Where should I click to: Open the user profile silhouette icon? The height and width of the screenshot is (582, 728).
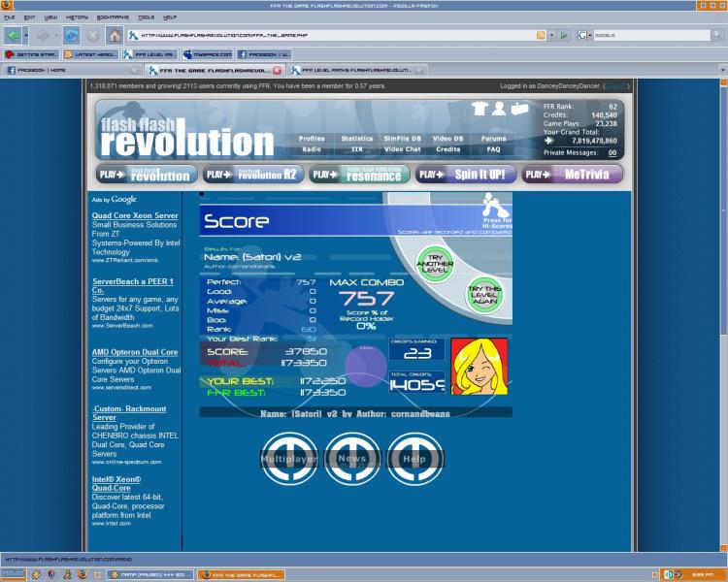click(x=499, y=108)
